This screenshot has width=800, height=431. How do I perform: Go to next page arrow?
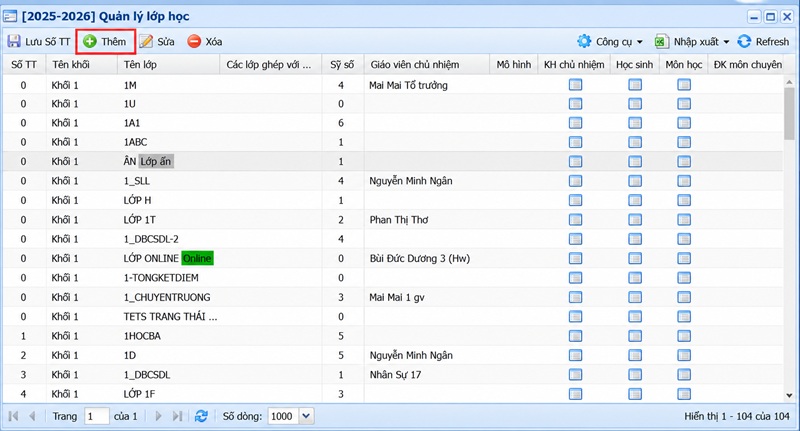158,416
